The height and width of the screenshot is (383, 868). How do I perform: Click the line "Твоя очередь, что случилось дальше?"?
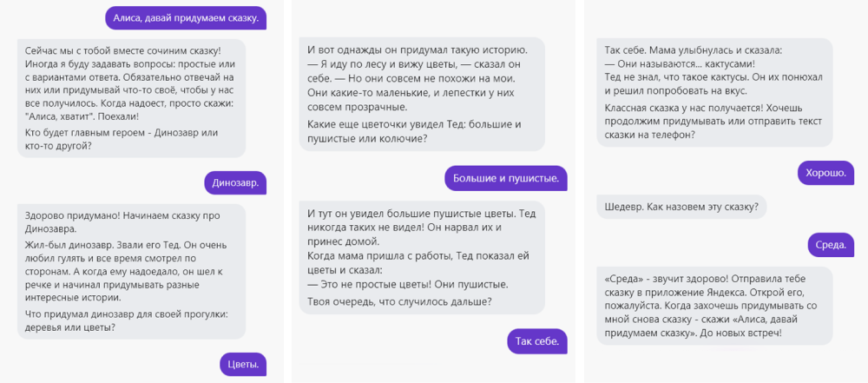(399, 301)
